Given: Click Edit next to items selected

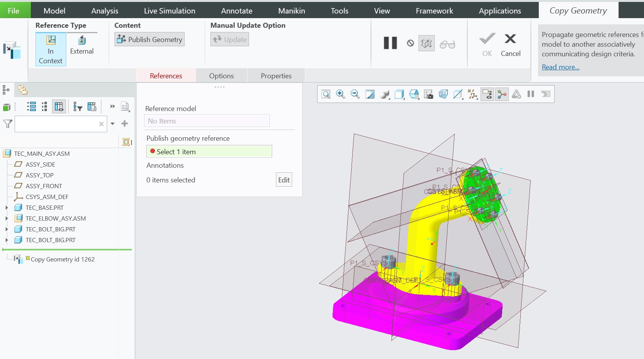Looking at the screenshot, I should [x=284, y=179].
